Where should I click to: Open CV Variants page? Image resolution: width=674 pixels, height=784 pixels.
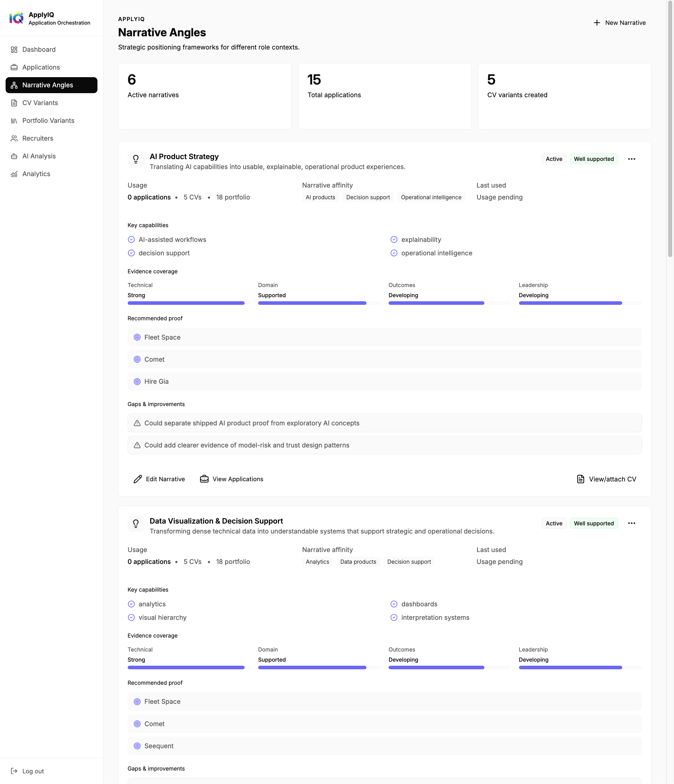(52, 103)
